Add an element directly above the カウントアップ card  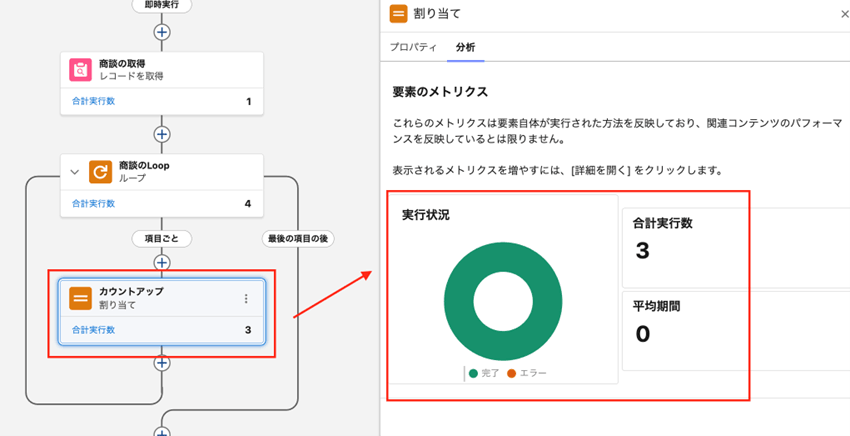[x=162, y=262]
